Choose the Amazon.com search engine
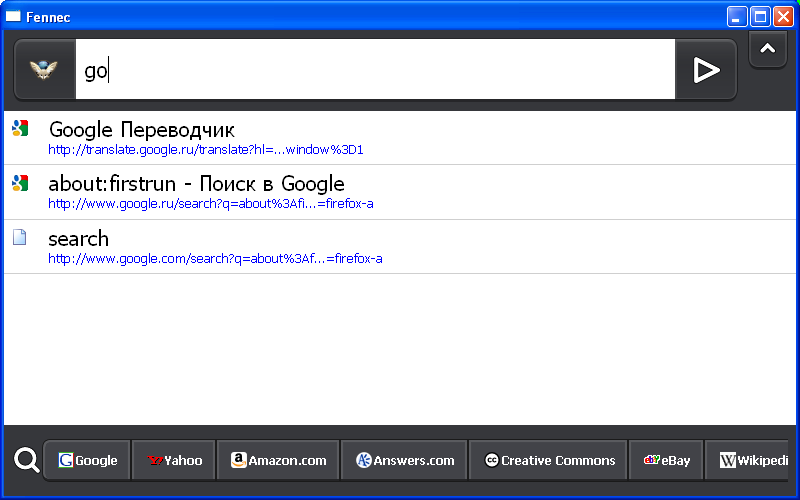 (279, 461)
